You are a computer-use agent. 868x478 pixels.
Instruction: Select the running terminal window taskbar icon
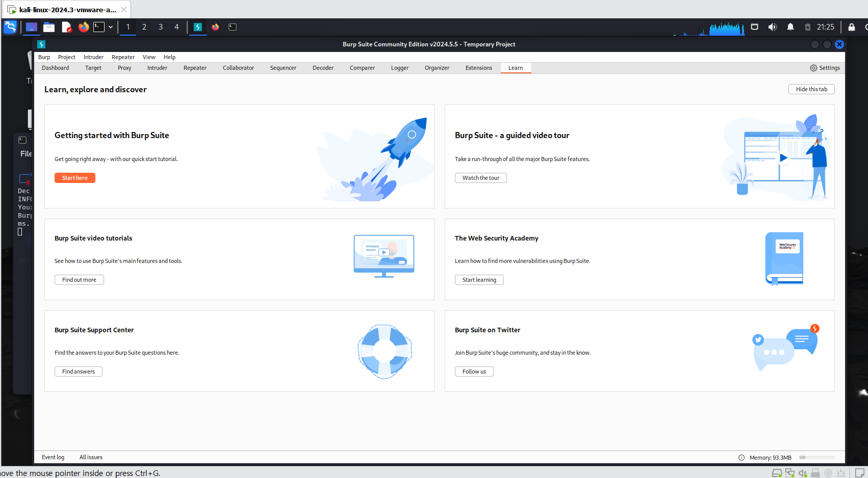[233, 27]
